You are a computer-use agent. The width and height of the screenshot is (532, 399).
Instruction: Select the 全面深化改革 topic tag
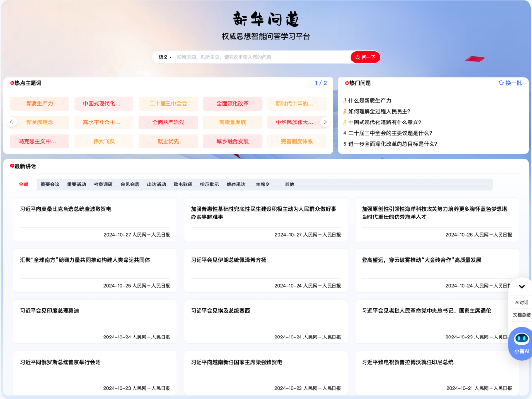pyautogui.click(x=233, y=104)
